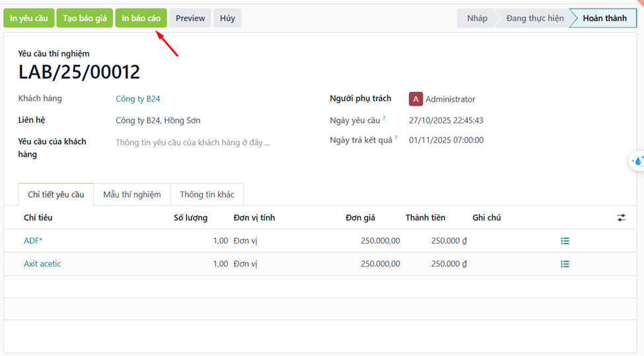Open details list icon for Axit acetic row
644x356 pixels.
(565, 264)
